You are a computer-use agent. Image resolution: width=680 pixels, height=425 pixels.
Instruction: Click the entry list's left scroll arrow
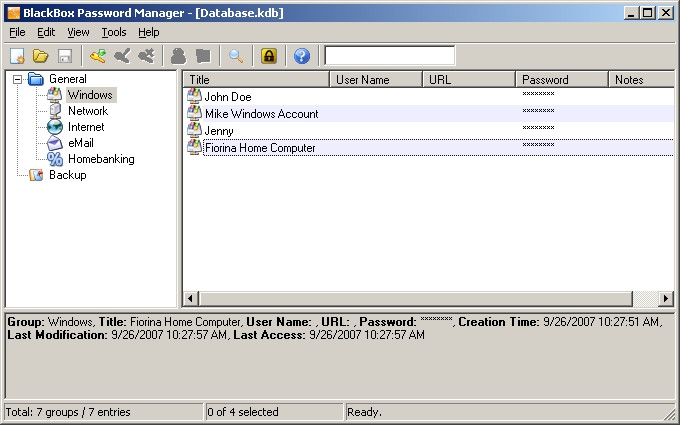coord(190,298)
